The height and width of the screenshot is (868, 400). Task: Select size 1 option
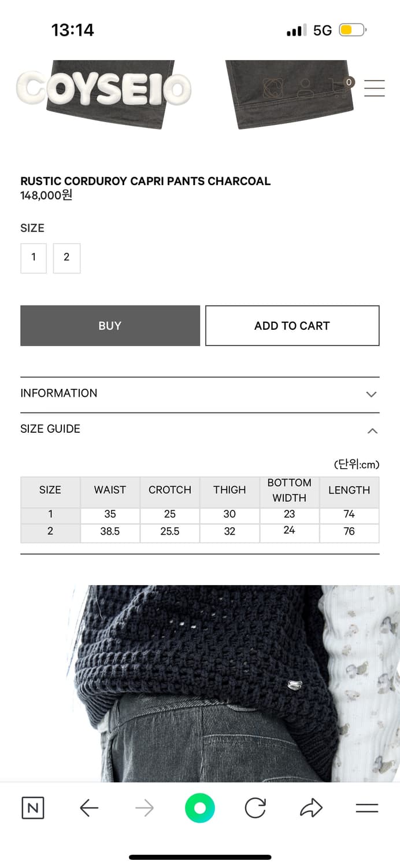pos(34,258)
